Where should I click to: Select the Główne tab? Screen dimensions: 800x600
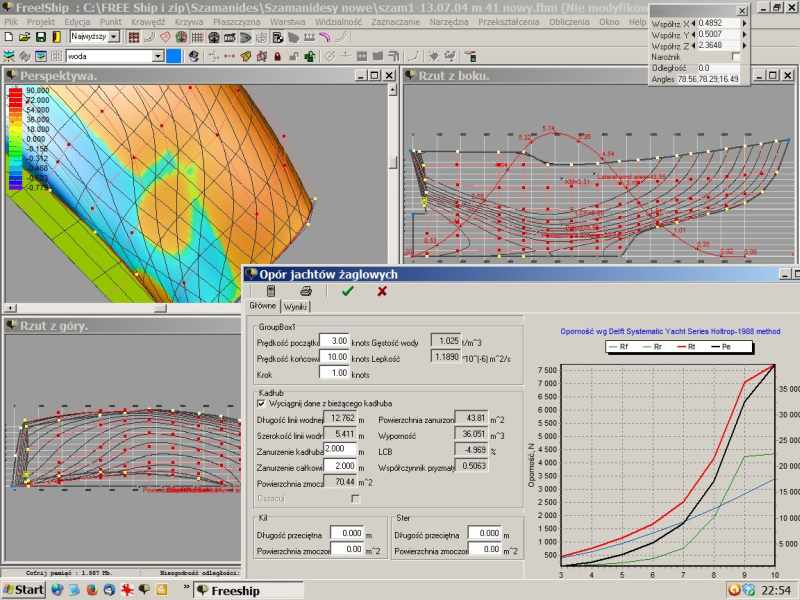(263, 306)
